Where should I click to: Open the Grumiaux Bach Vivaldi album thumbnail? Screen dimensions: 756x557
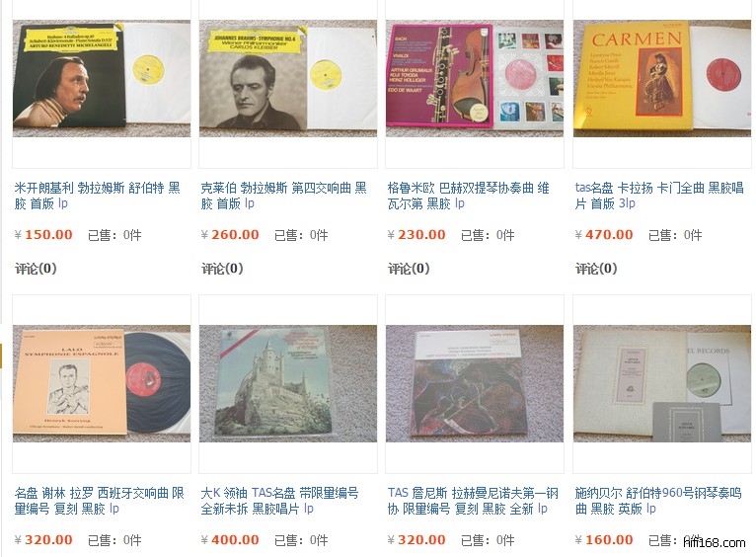click(x=475, y=78)
